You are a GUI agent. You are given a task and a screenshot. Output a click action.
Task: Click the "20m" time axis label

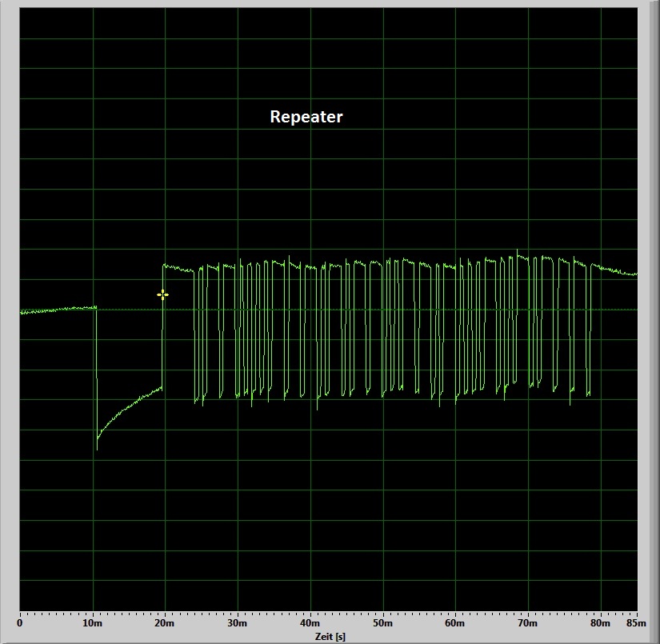pos(165,623)
